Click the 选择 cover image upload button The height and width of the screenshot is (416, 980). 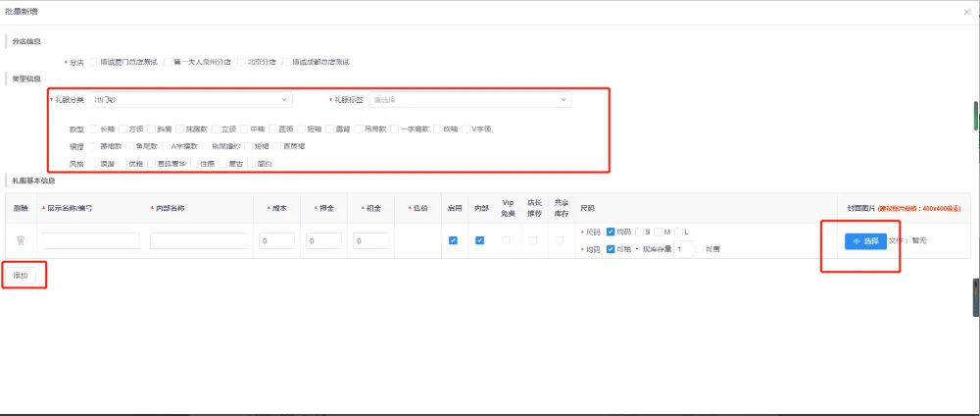(x=865, y=240)
